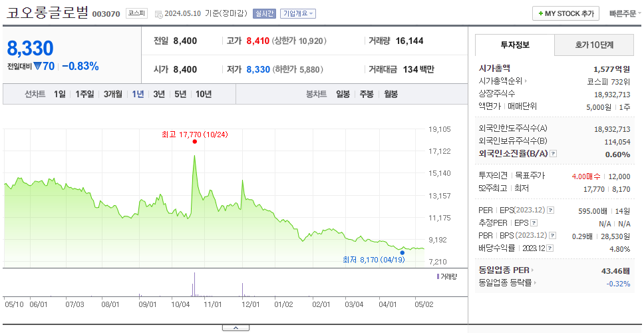This screenshot has width=644, height=333.
Task: Click 거래량 value 16,144
Action: [409, 41]
